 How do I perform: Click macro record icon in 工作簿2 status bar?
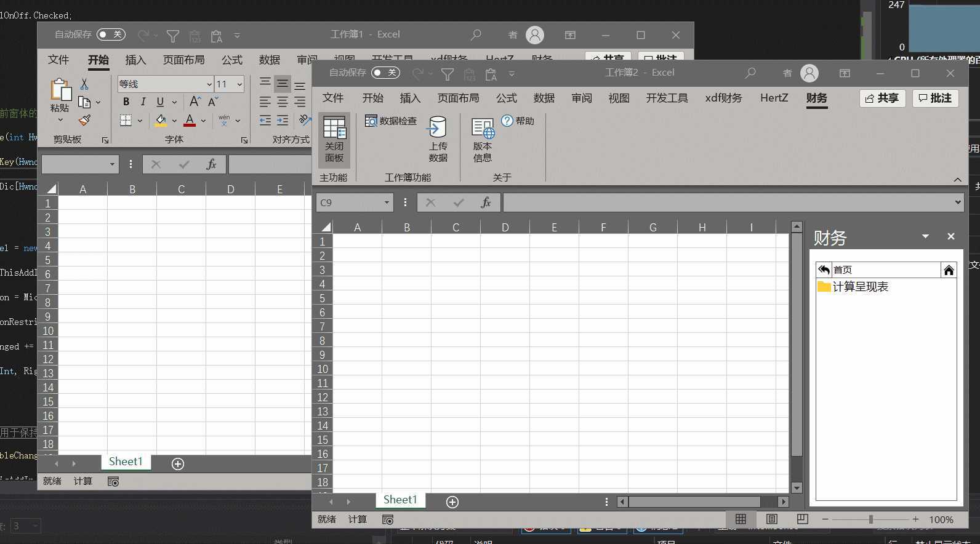387,519
